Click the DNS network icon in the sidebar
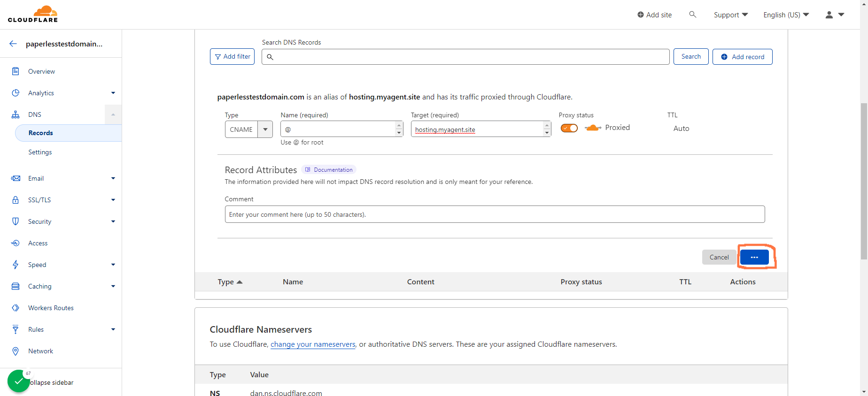 pos(15,114)
